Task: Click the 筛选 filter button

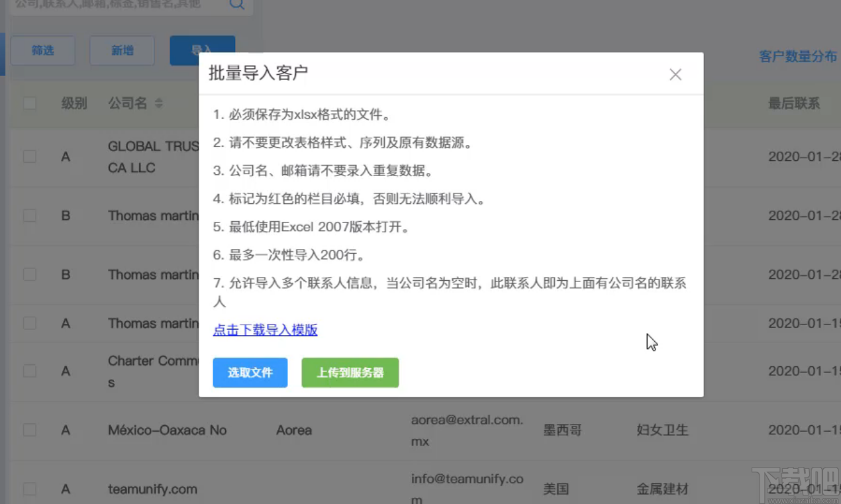Action: (x=42, y=50)
